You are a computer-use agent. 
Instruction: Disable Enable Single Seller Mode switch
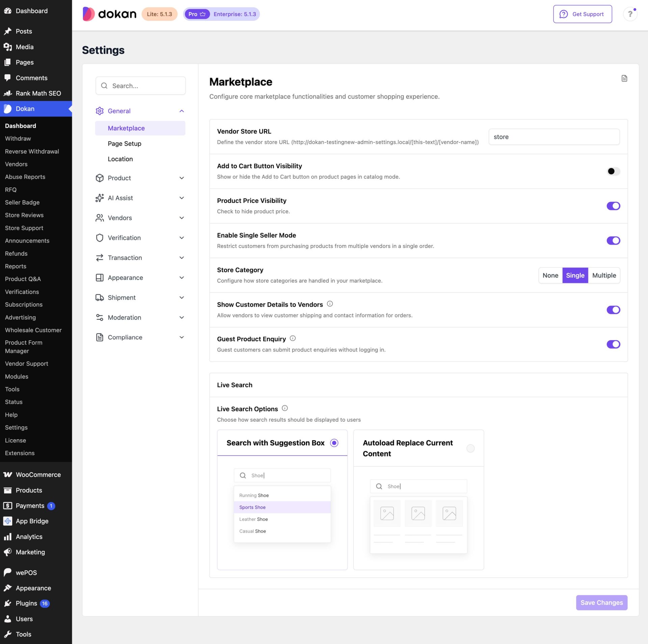[613, 241]
